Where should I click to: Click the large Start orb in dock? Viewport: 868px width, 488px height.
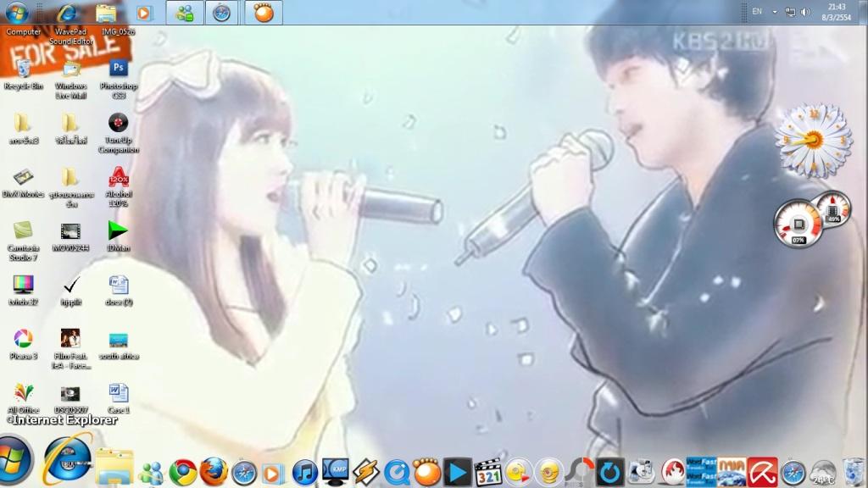[x=15, y=460]
